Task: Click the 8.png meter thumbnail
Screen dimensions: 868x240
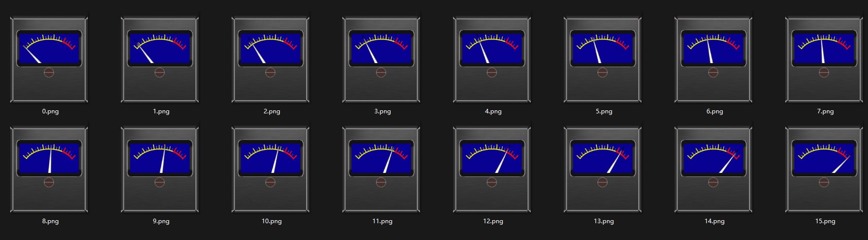Action: [x=49, y=169]
